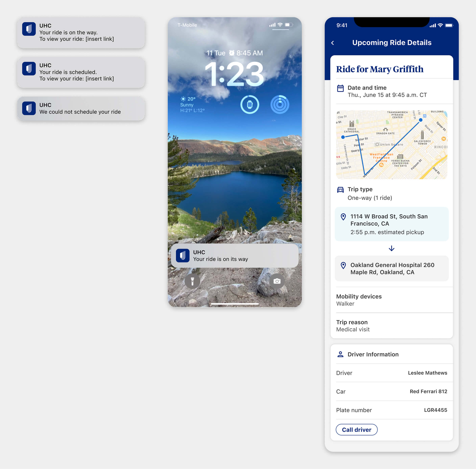This screenshot has height=469, width=476.
Task: Click the 'Upcoming Ride Details' title
Action: tap(392, 43)
